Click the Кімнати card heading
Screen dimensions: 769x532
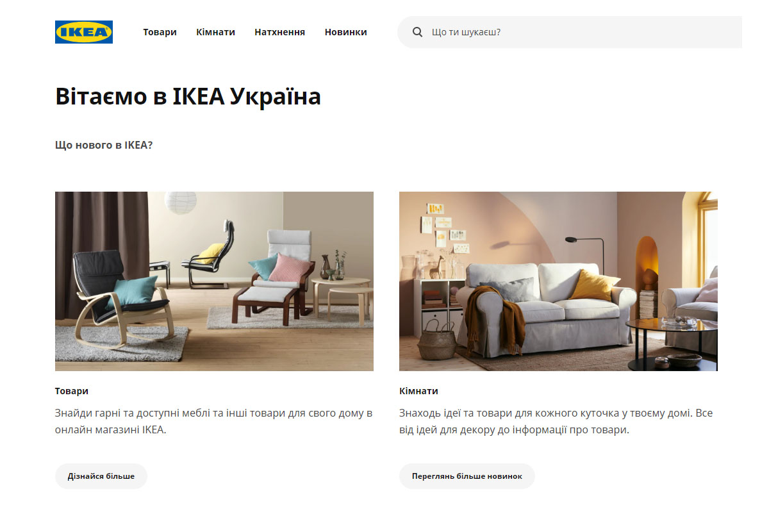tap(418, 391)
